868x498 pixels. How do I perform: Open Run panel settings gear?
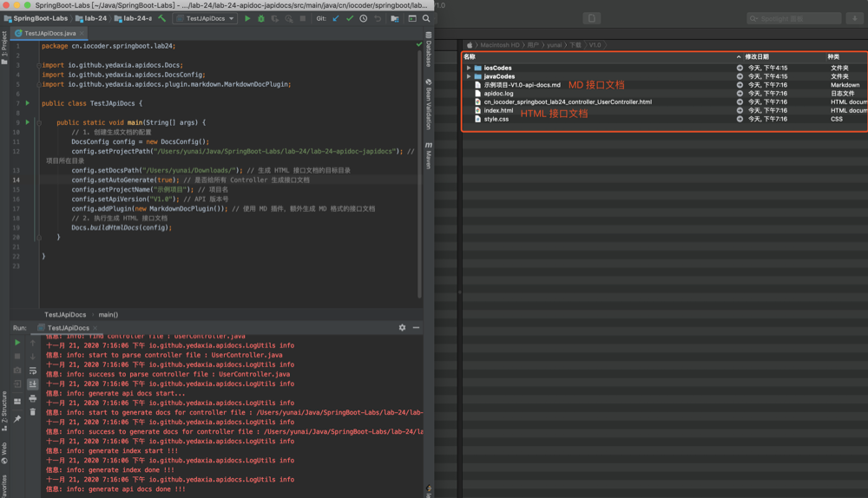coord(402,328)
